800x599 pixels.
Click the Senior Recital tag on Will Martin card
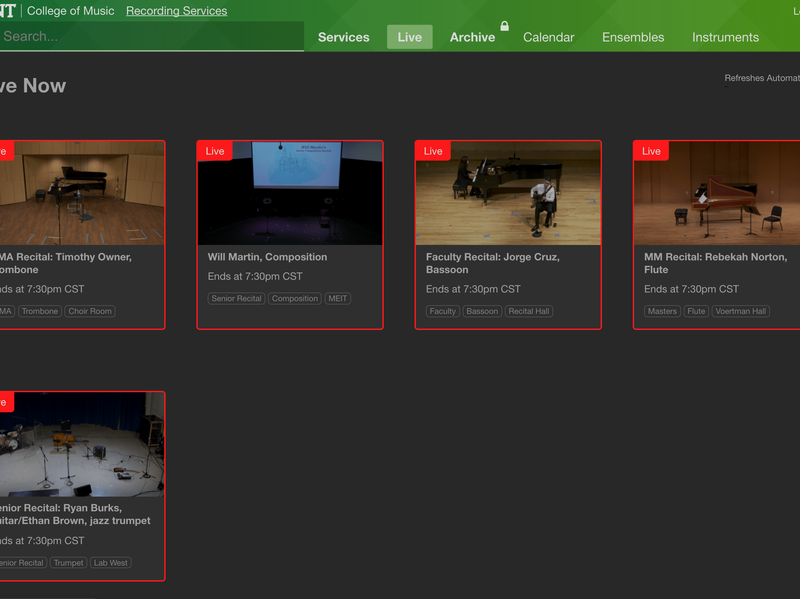[236, 298]
